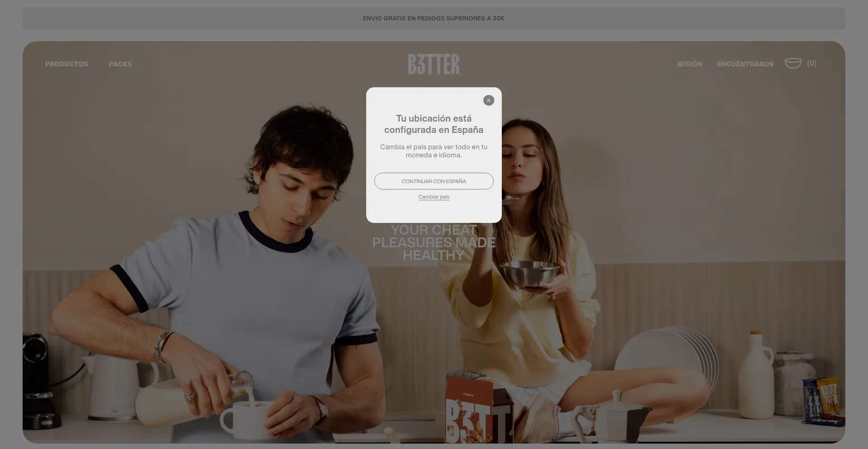Image resolution: width=868 pixels, height=449 pixels.
Task: Close the location popup with the X
Action: click(488, 100)
